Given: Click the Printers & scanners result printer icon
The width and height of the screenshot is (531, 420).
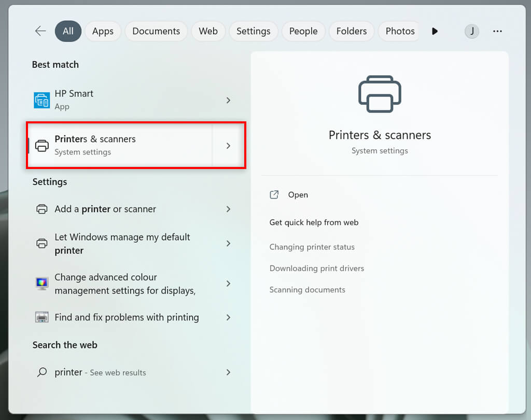Looking at the screenshot, I should coord(42,146).
